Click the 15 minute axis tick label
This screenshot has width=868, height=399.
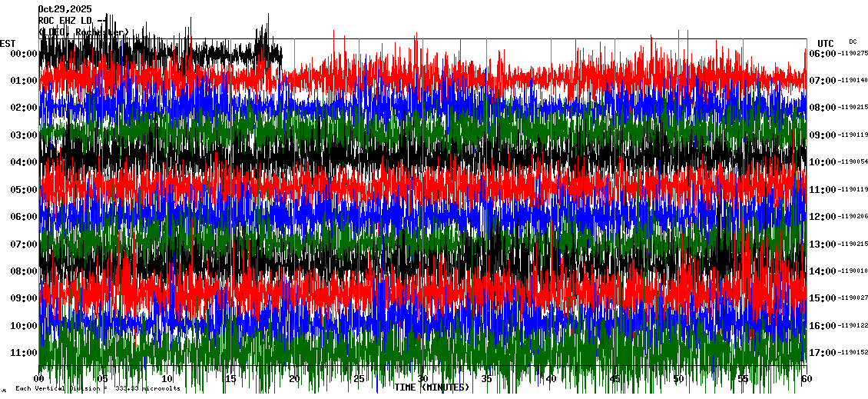pos(230,379)
